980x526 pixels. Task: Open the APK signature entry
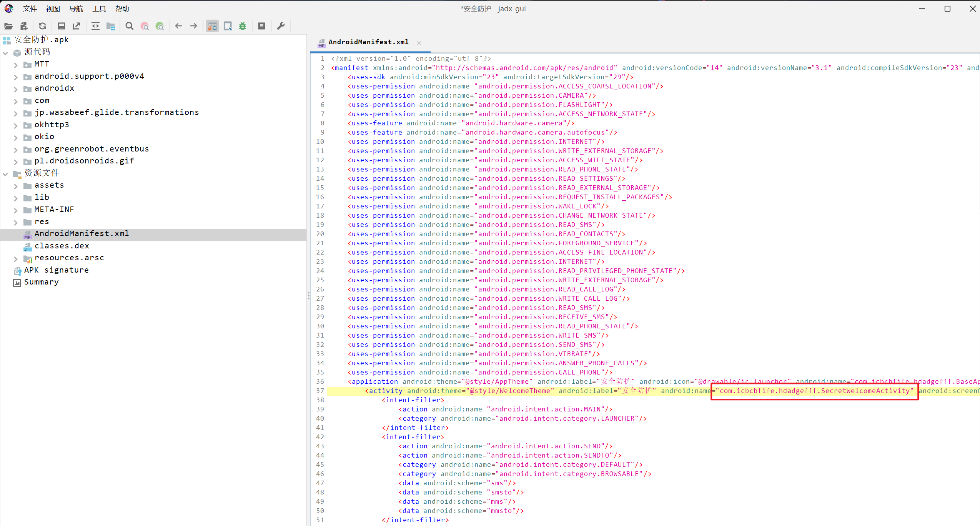click(x=56, y=270)
